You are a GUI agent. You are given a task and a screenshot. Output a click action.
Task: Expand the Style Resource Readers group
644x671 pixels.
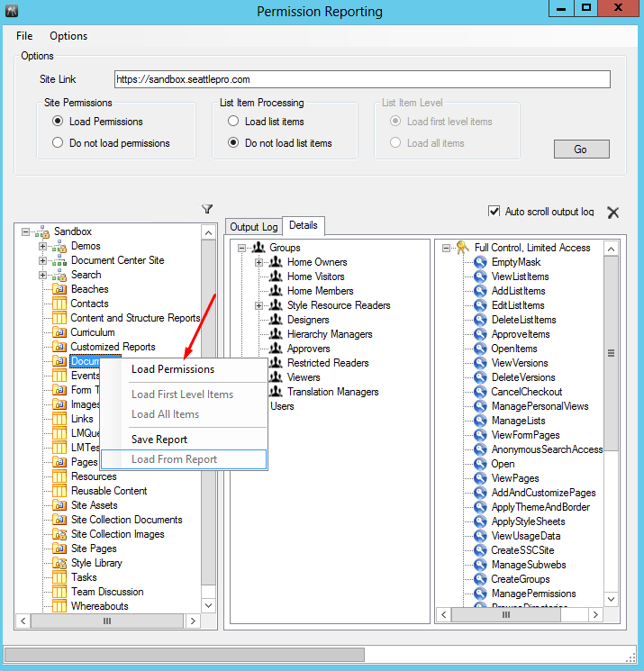click(x=259, y=305)
